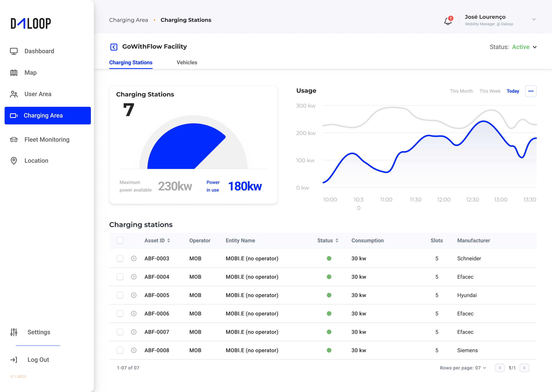Click the Settings sliders icon
This screenshot has height=392, width=552.
(14, 332)
